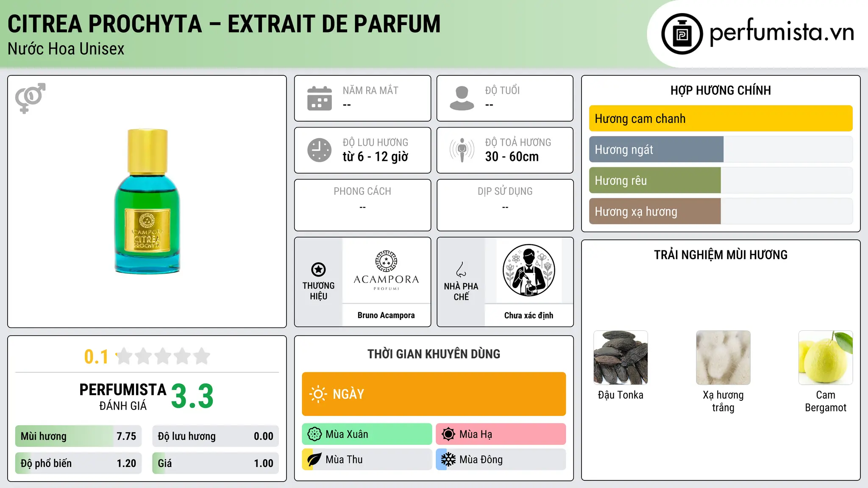Click the 'Cam Bergamot' caption
This screenshot has width=868, height=488.
point(826,401)
